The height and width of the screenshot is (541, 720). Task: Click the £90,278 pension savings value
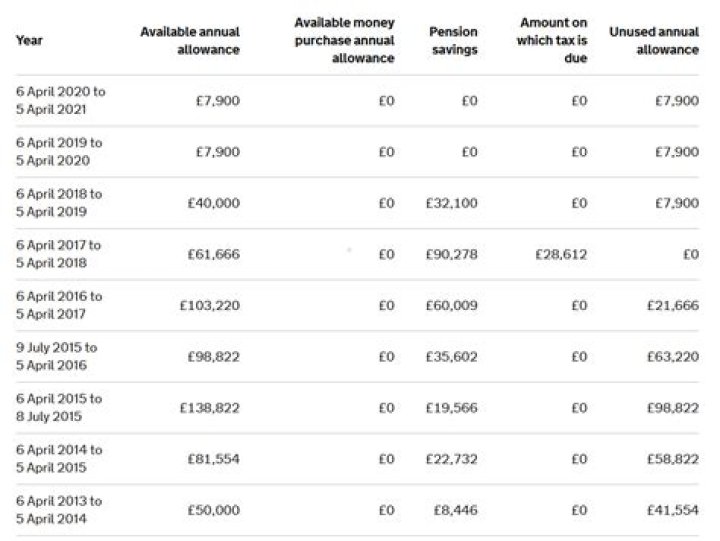click(x=451, y=254)
